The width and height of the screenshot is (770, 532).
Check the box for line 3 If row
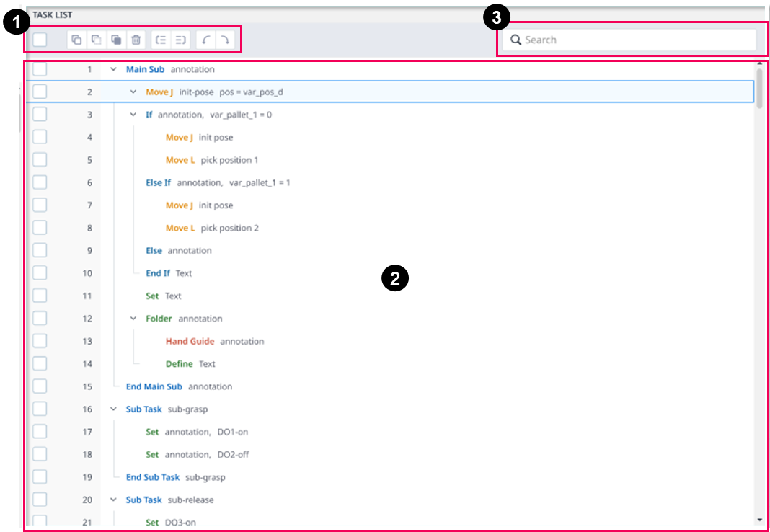click(x=39, y=115)
